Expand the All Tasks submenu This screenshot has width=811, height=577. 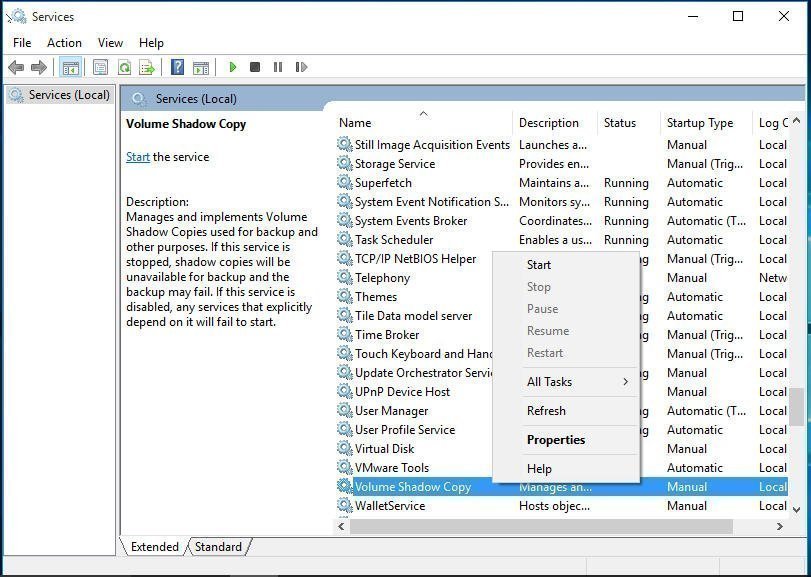pyautogui.click(x=576, y=381)
